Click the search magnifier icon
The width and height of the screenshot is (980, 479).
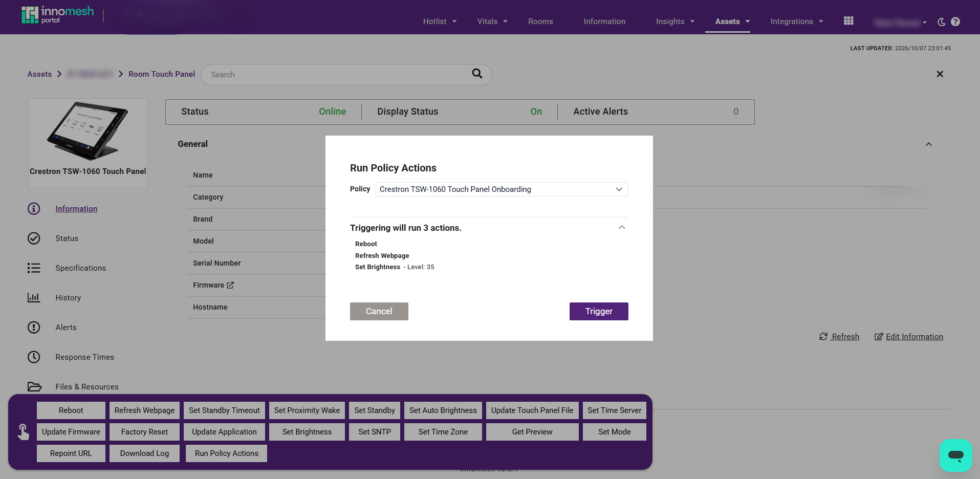477,74
